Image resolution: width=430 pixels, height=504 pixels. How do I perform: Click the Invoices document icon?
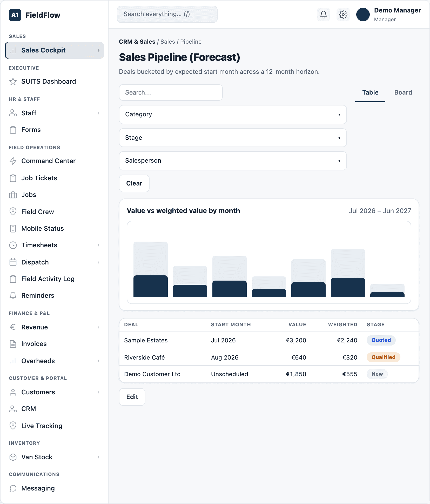click(13, 344)
